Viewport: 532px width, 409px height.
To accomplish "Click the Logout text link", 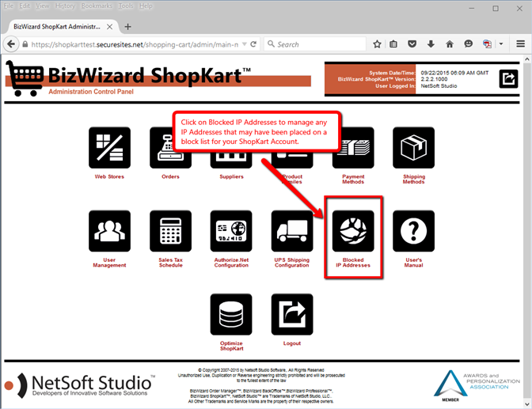I will tap(292, 343).
